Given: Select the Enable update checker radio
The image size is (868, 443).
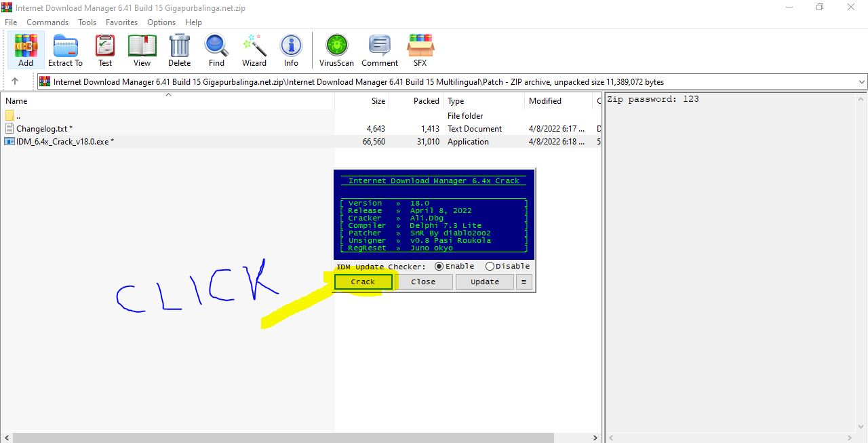Looking at the screenshot, I should point(439,267).
